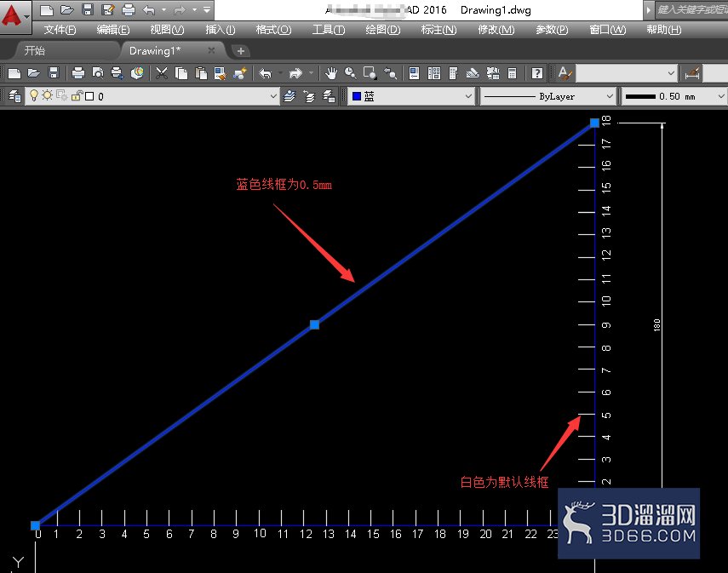Click the midpoint grip on blue line
Image resolution: width=728 pixels, height=573 pixels.
tap(314, 324)
